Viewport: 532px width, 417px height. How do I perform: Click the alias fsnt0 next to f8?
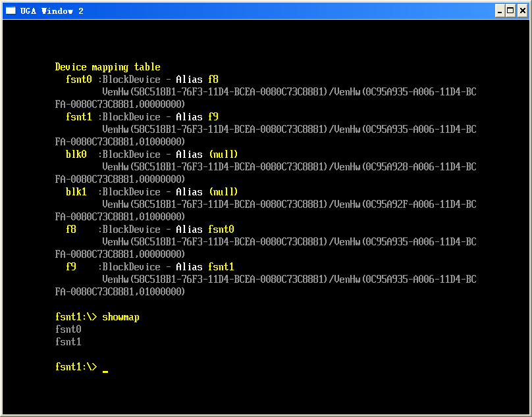[x=221, y=229]
